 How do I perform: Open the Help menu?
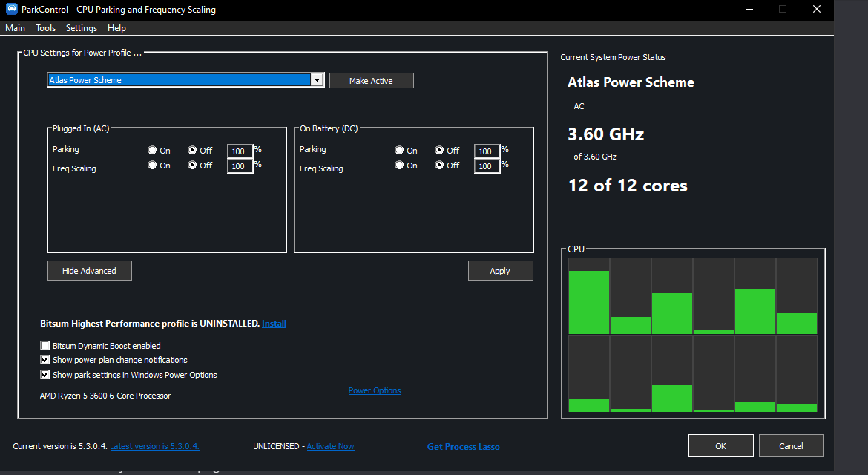pos(116,28)
